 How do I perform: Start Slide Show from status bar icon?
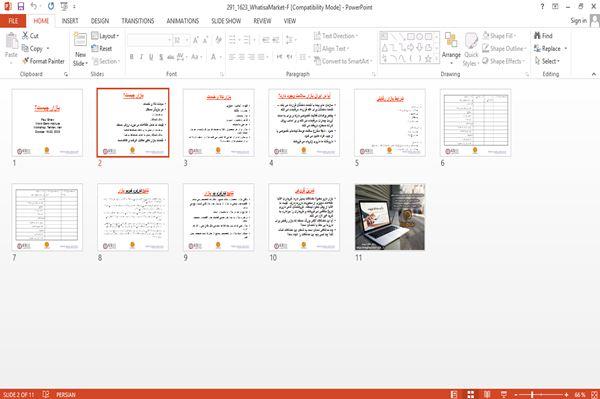pyautogui.click(x=504, y=394)
